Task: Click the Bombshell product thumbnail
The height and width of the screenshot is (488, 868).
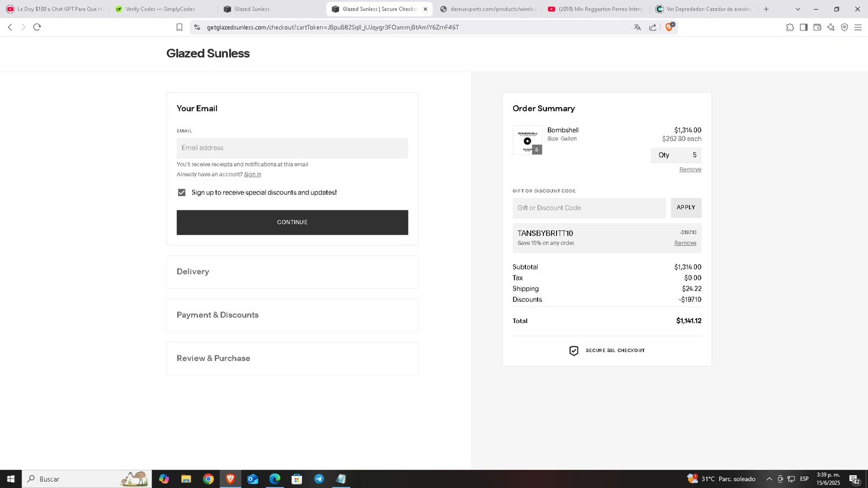Action: [527, 140]
